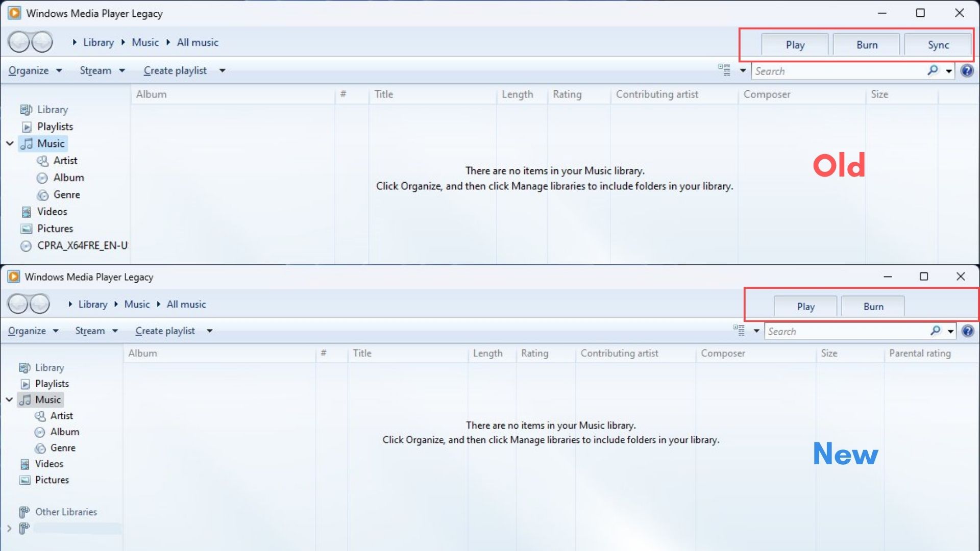Click All music breadcrumb in the top window

(198, 42)
